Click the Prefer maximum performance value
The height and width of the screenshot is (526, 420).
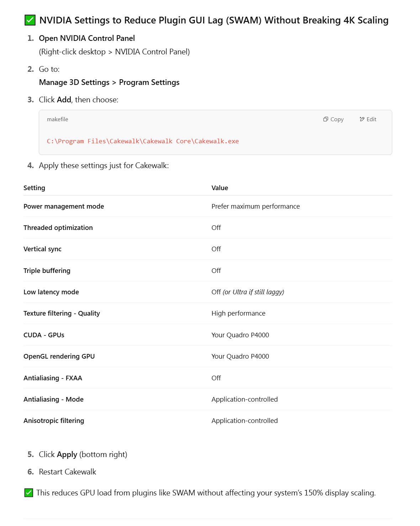(x=256, y=206)
